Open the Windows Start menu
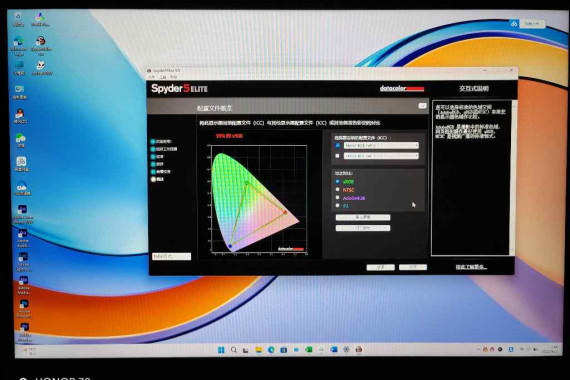The height and width of the screenshot is (380, 570). point(221,350)
